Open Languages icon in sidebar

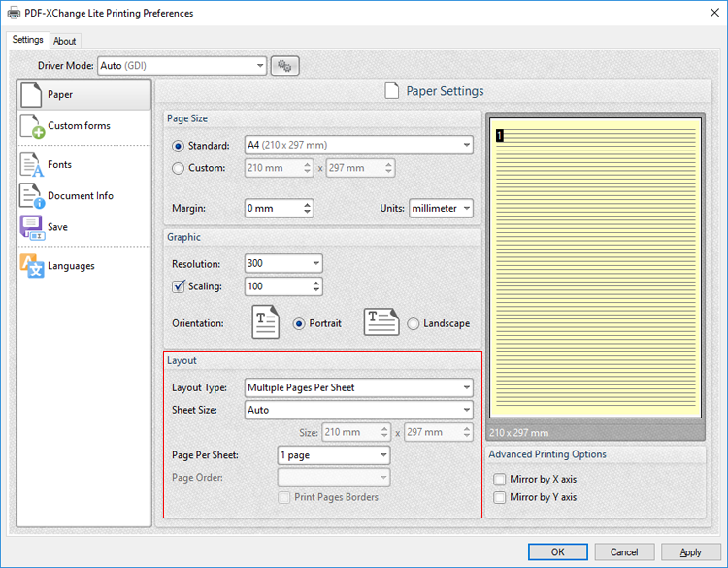(x=32, y=266)
